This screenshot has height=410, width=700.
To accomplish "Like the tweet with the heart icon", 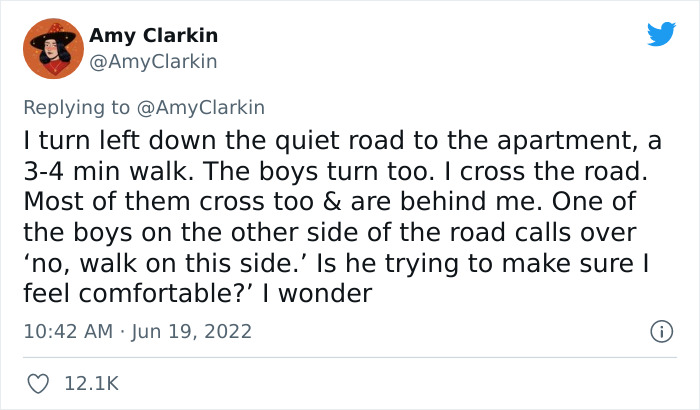I will coord(38,384).
